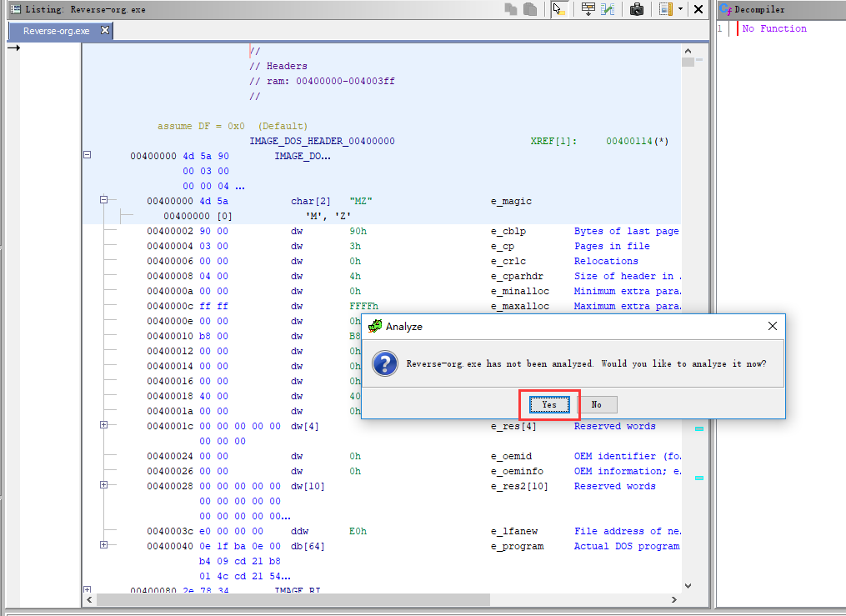Click Yes to analyze the file
Screen dimensions: 846x616
[548, 404]
